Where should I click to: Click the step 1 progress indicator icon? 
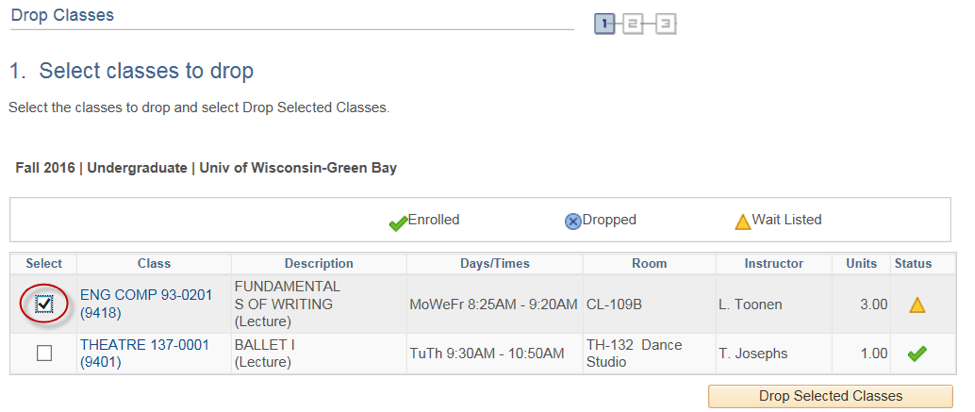pyautogui.click(x=604, y=24)
